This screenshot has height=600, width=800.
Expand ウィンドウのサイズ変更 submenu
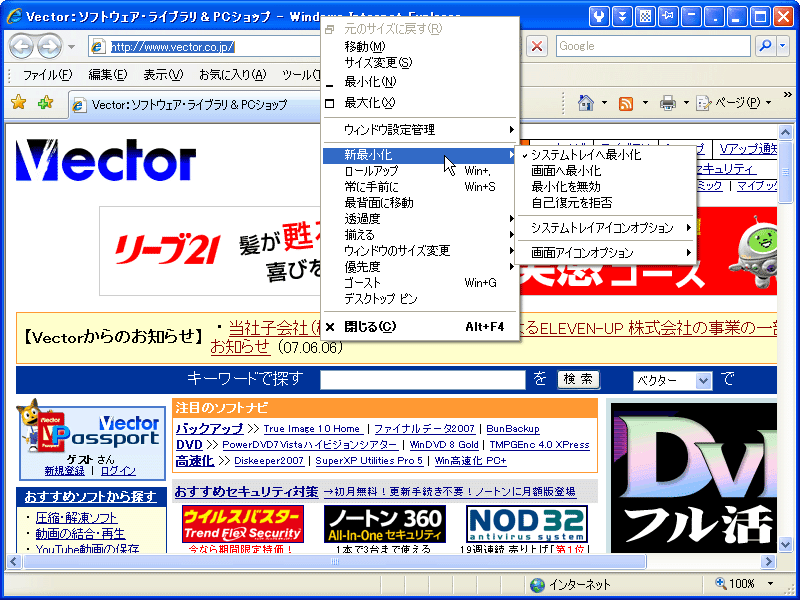pos(420,251)
